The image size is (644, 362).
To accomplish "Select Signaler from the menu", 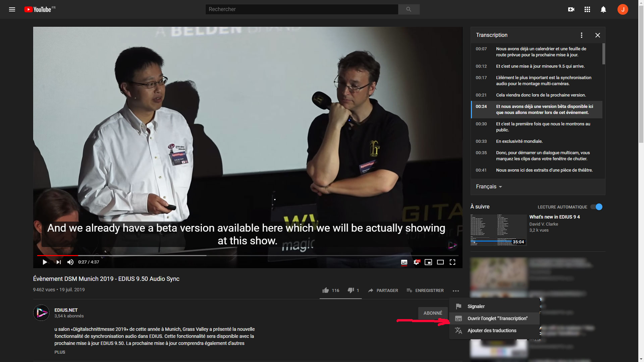I will 494,306.
